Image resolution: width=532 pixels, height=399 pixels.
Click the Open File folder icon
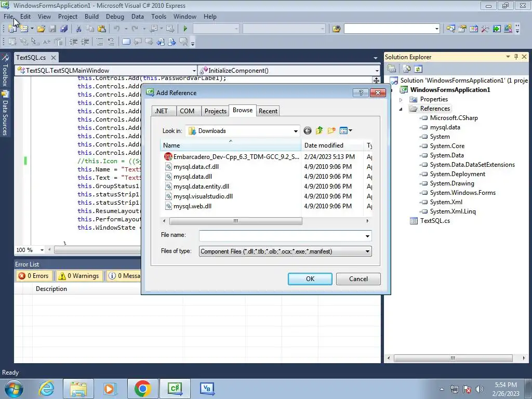[41, 29]
